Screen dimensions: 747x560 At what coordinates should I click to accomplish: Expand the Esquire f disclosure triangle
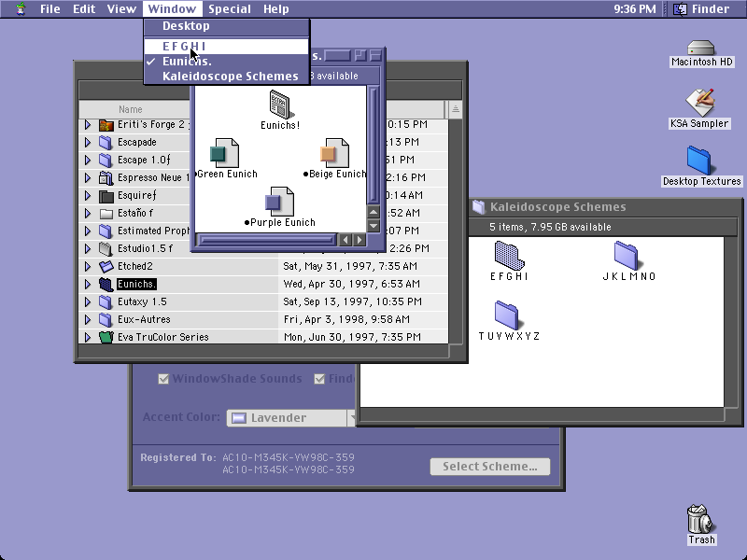88,195
